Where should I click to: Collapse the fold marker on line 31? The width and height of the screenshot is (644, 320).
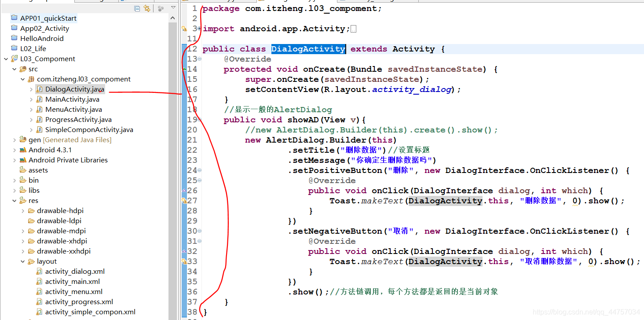coord(199,241)
